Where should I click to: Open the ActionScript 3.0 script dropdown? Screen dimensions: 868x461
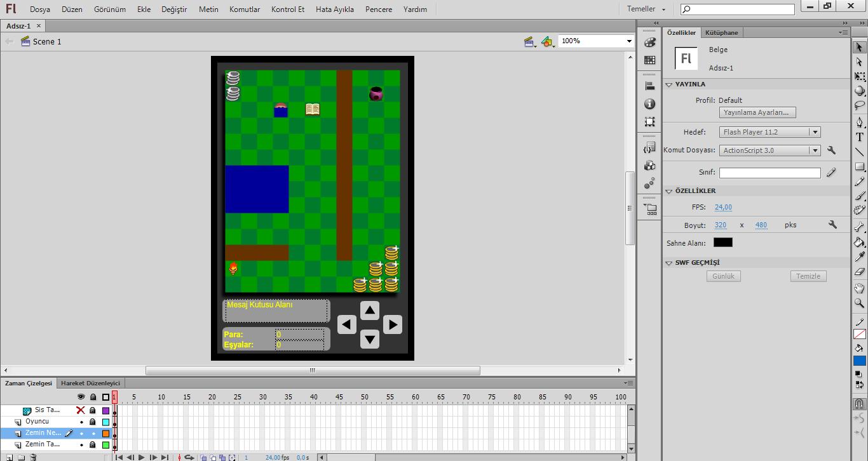click(770, 150)
